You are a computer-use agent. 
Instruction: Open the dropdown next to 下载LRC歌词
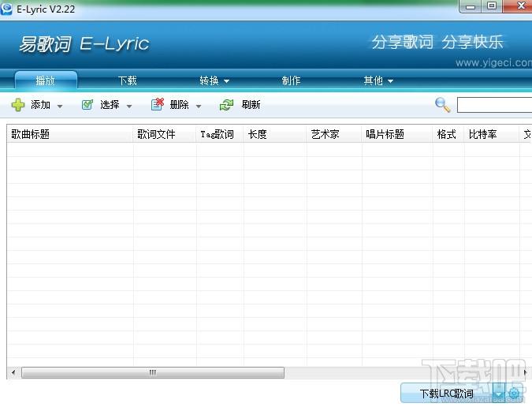(498, 393)
